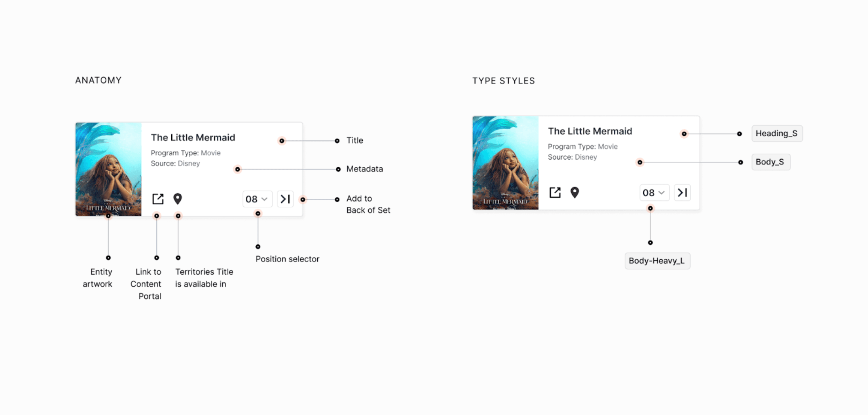Select the Body_S type style tag

770,162
